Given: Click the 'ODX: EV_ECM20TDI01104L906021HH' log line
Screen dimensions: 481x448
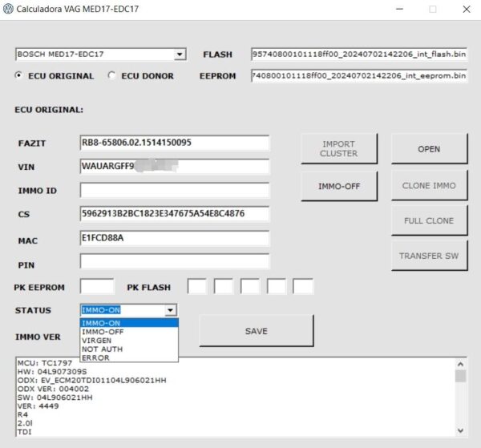Looking at the screenshot, I should 91,380.
